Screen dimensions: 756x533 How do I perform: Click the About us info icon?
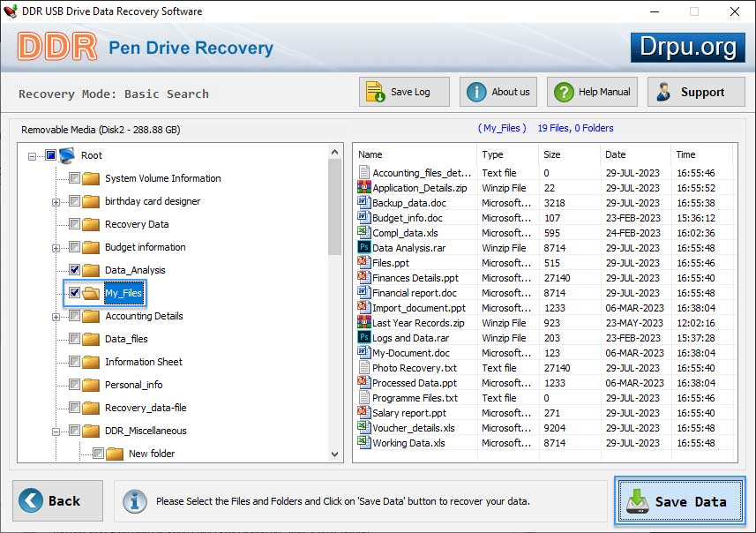coord(476,92)
